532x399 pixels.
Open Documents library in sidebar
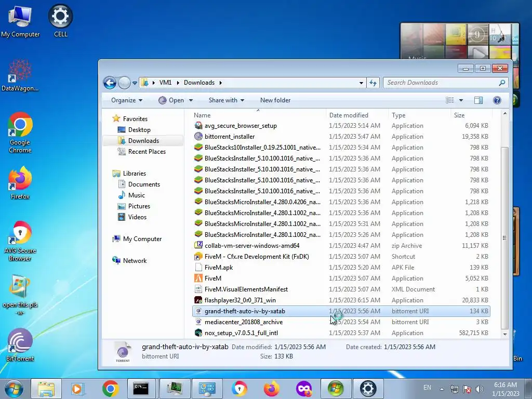pyautogui.click(x=144, y=184)
